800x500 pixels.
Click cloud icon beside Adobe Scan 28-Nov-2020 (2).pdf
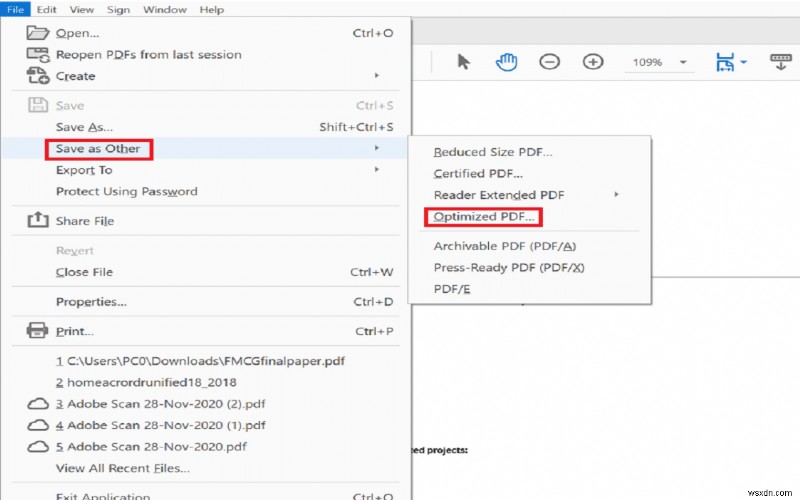38,404
